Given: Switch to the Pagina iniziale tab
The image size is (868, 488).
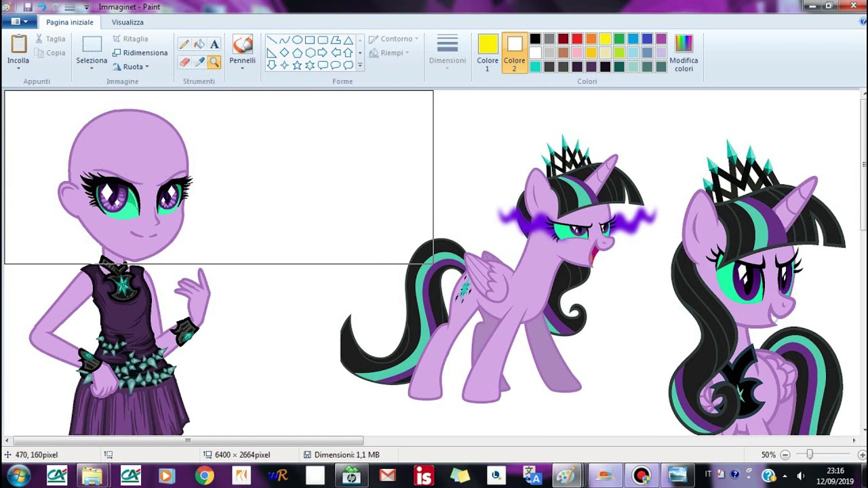Looking at the screenshot, I should click(70, 22).
